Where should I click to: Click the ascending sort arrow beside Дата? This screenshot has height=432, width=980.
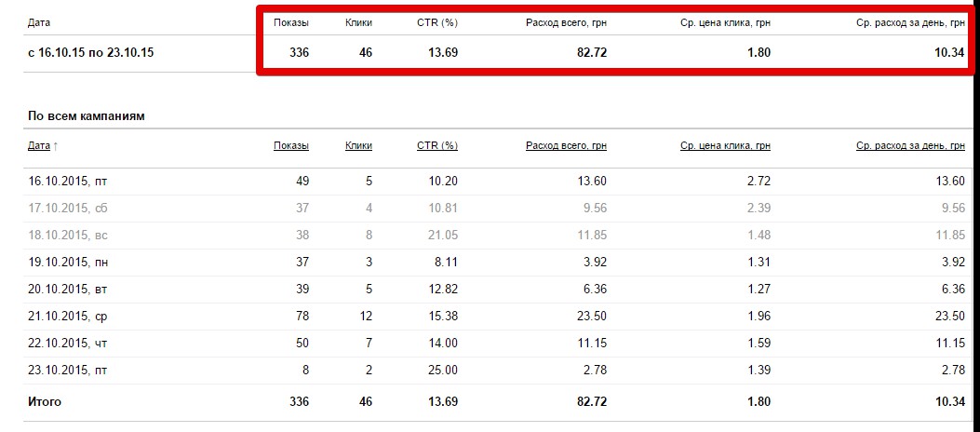(56, 145)
